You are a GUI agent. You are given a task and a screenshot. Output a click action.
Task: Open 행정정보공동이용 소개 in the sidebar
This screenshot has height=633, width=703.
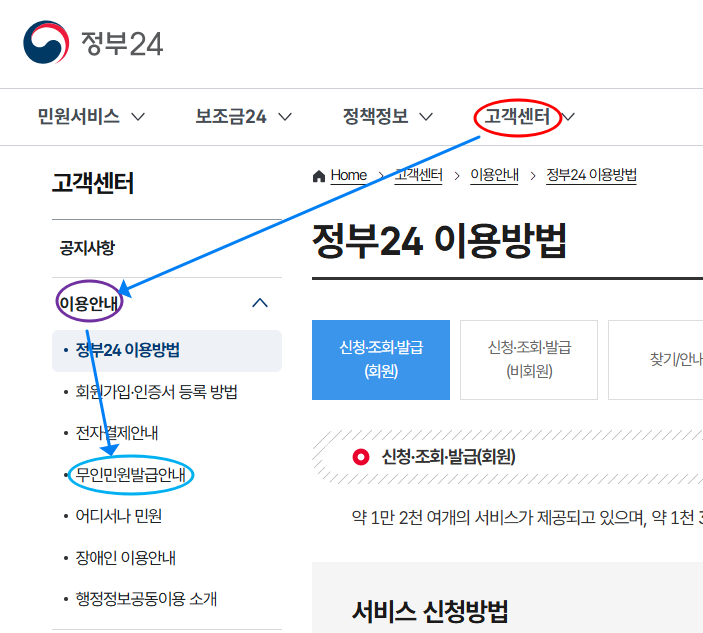click(x=146, y=599)
